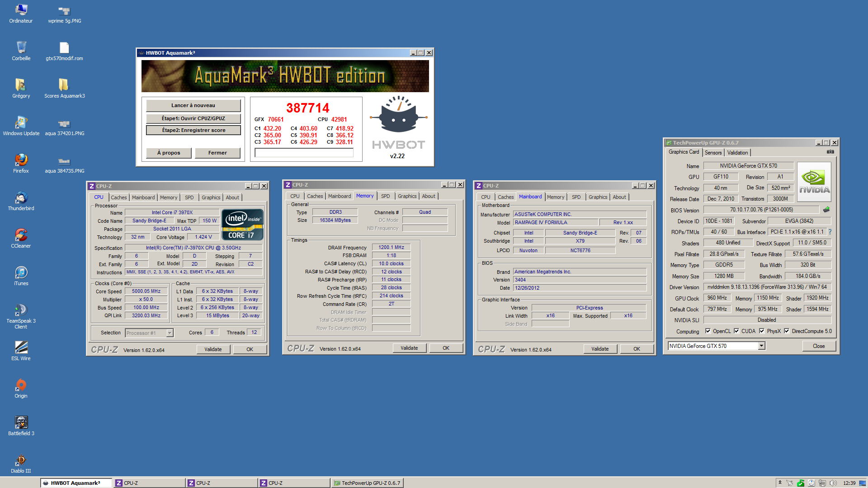Click OK in CPU-Z mainboard window
868x488 pixels.
click(x=637, y=349)
